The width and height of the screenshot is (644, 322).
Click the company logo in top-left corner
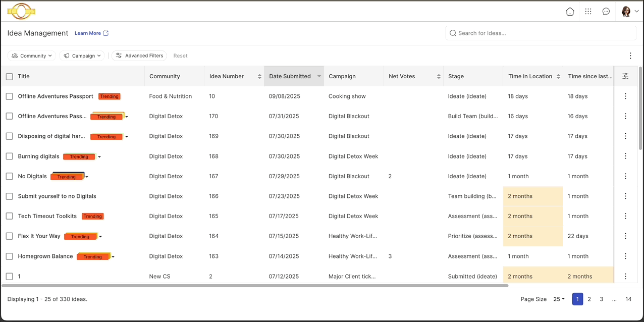click(21, 11)
